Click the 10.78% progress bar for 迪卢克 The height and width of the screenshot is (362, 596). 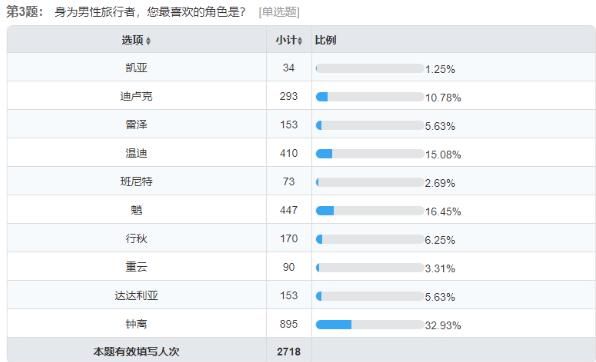pos(370,97)
